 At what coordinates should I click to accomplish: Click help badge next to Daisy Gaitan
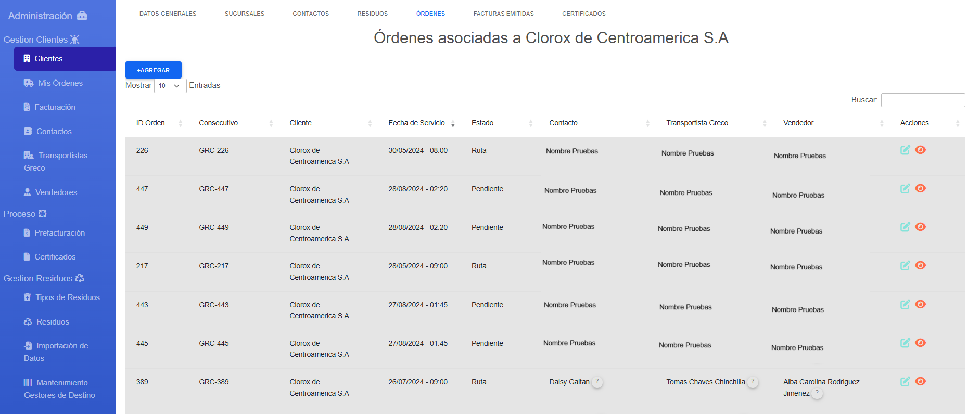pyautogui.click(x=597, y=381)
